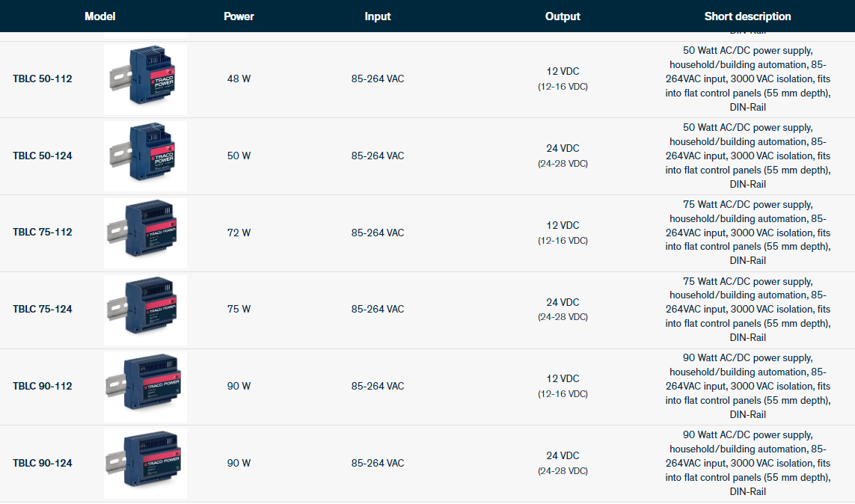Click the Short description column header

(747, 16)
